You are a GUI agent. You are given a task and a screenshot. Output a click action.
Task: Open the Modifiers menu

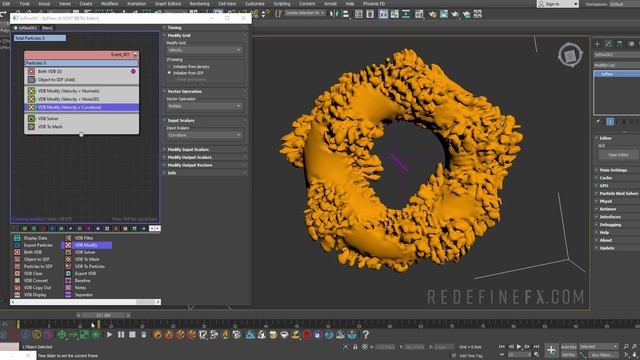pos(109,4)
